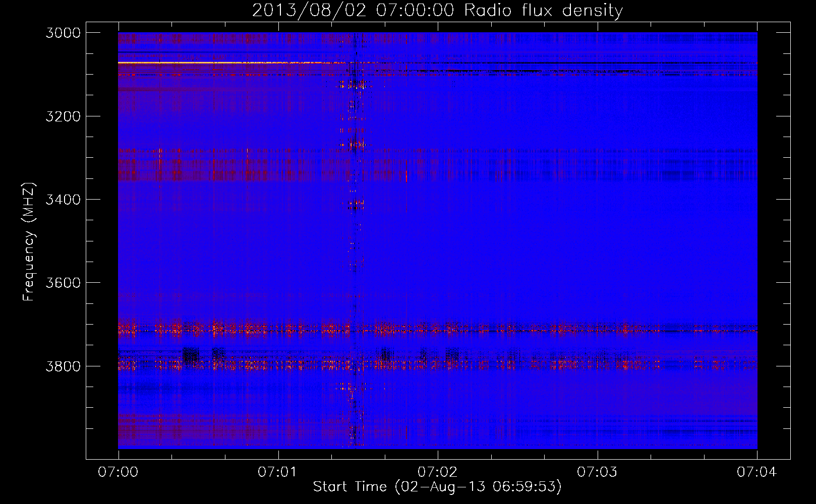816x504 pixels.
Task: Select the 3200 frequency axis label
Action: click(x=63, y=116)
